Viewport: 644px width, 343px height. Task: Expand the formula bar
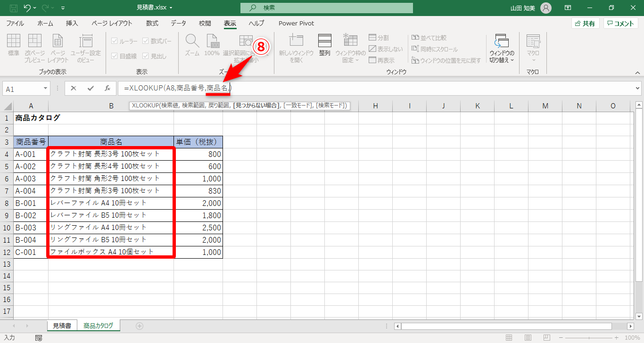(638, 88)
